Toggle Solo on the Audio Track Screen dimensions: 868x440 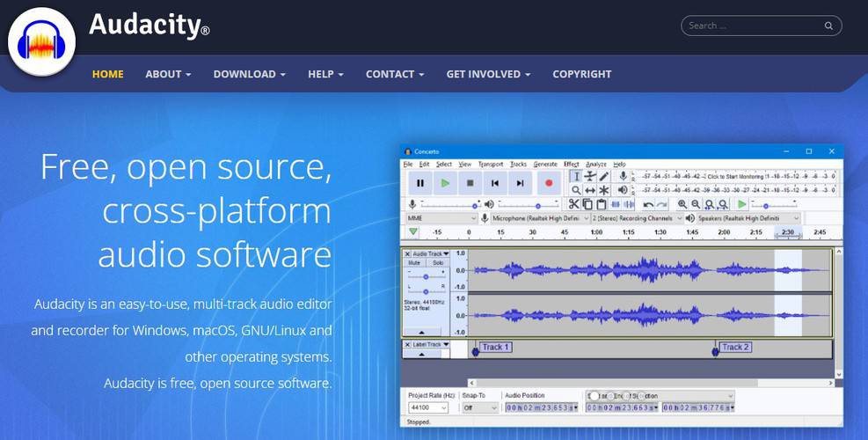pos(438,262)
